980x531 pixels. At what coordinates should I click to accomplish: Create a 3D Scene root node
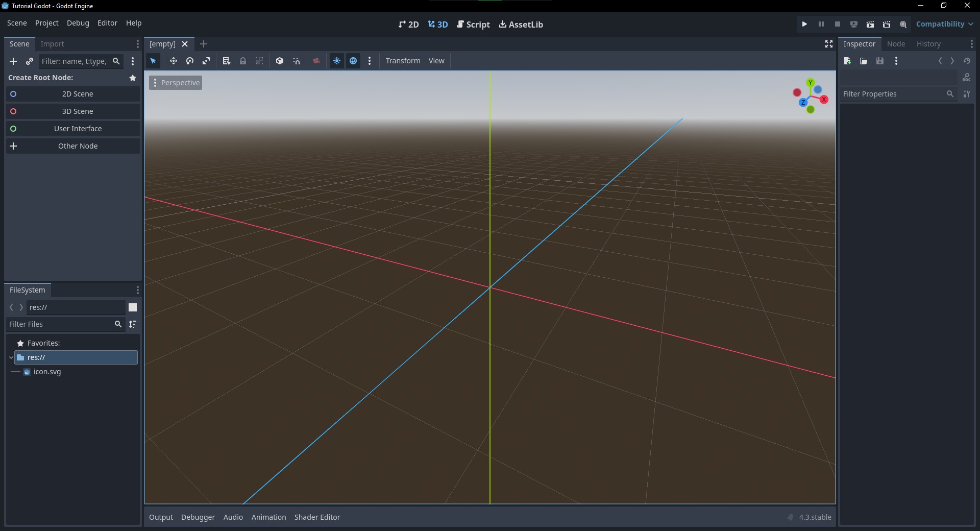click(x=73, y=111)
